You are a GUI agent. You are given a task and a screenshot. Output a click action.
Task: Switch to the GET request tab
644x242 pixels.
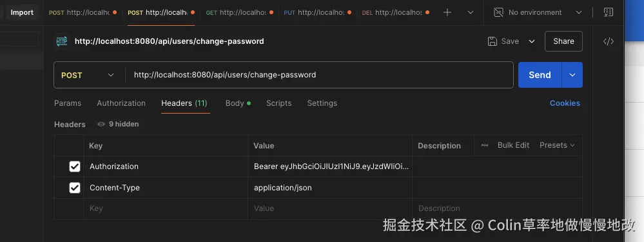[x=239, y=13]
